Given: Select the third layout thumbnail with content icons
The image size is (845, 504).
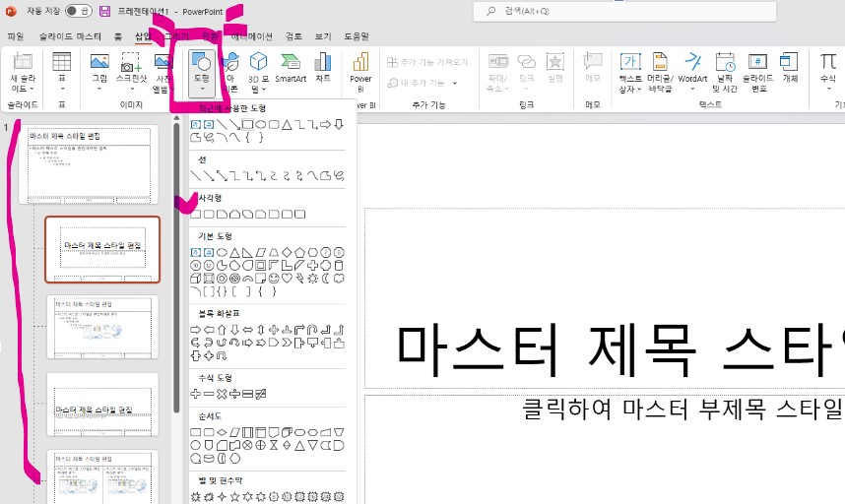Looking at the screenshot, I should point(102,327).
